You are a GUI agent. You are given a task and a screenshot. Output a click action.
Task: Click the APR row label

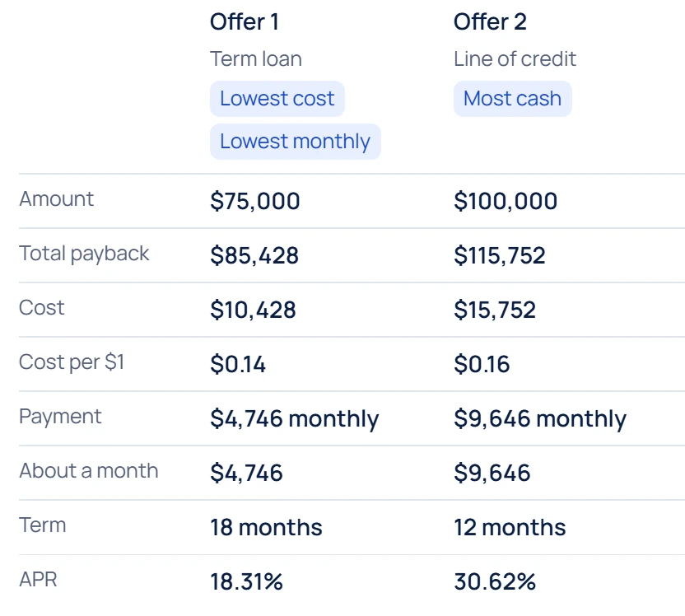[38, 580]
